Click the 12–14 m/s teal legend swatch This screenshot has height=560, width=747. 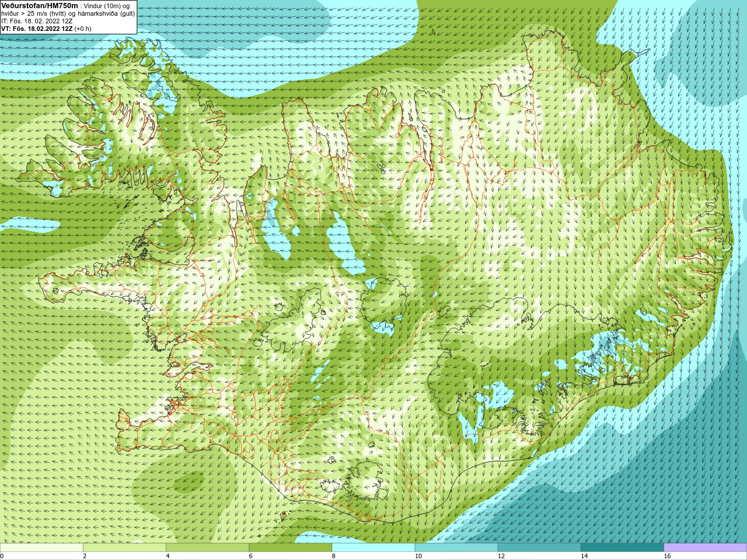pos(539,548)
